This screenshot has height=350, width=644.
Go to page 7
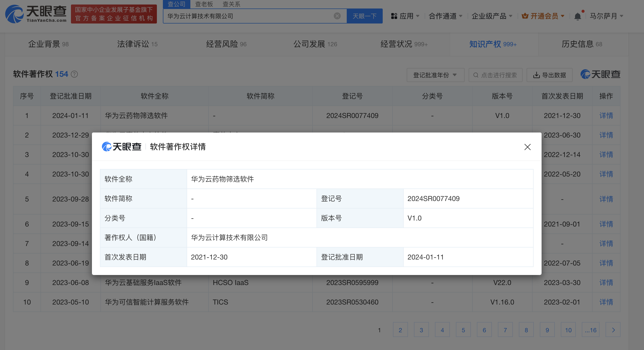[x=505, y=330]
